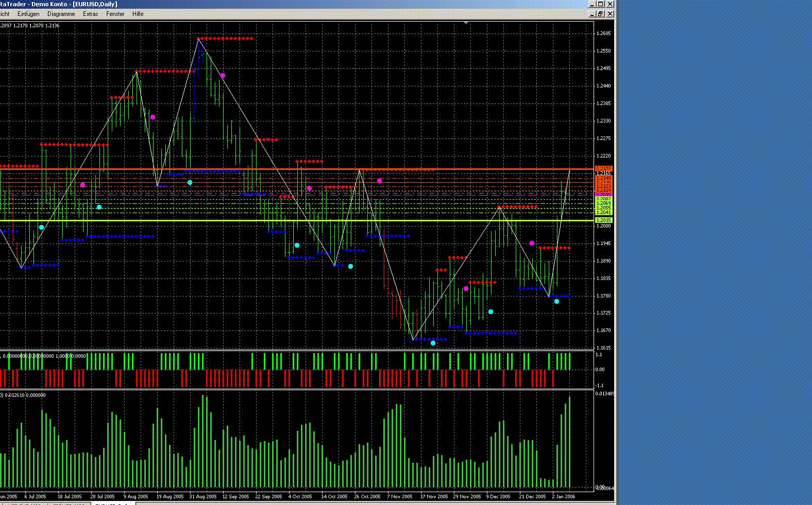Click the orange 1.2177 price label
Viewport: 812px width, 505px height.
point(603,169)
